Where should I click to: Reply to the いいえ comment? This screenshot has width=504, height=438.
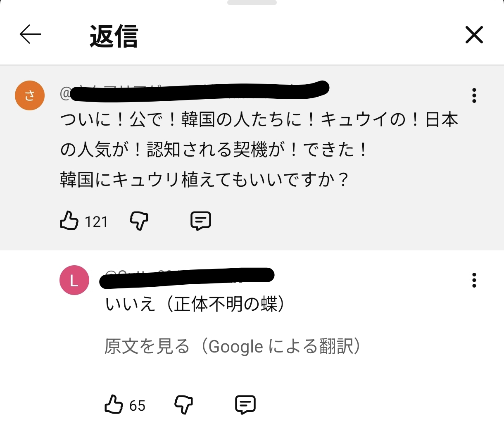point(245,405)
